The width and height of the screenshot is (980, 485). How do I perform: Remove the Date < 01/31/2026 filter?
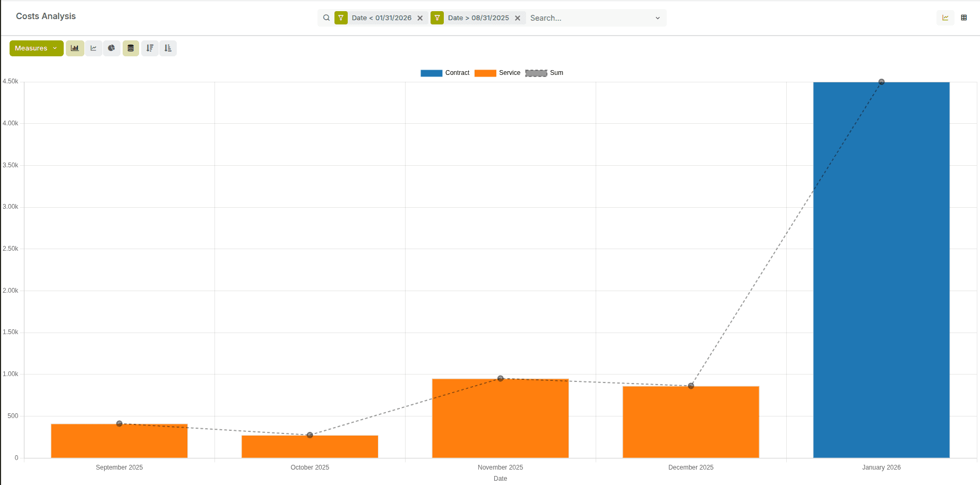point(420,18)
